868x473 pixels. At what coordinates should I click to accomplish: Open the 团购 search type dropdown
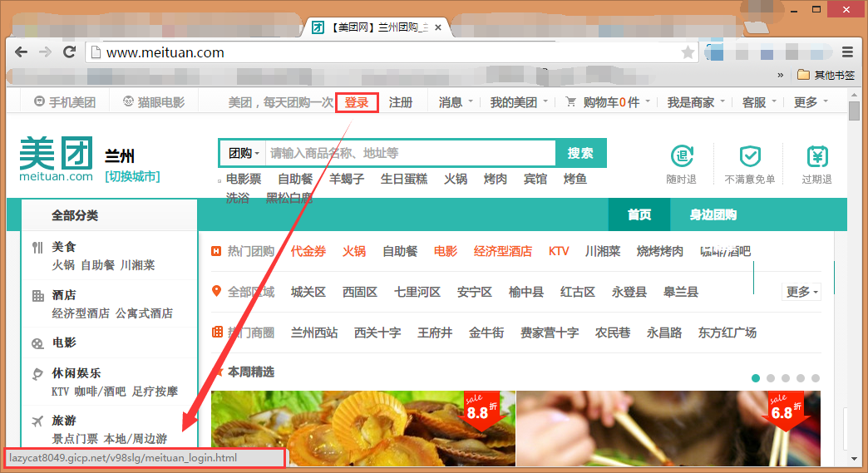(x=244, y=153)
